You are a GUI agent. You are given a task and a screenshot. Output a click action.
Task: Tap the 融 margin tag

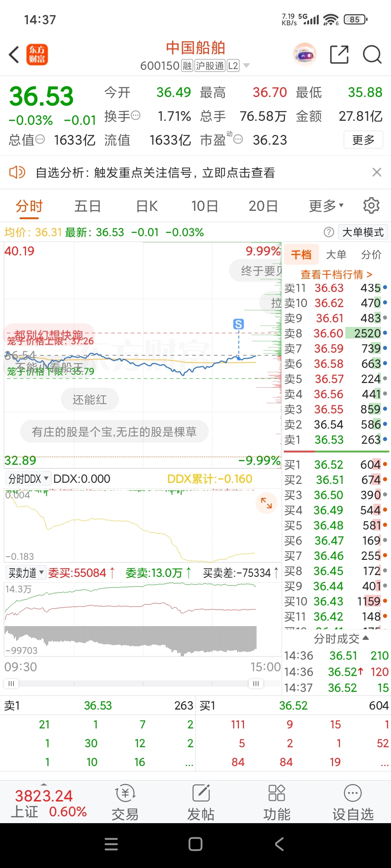(187, 66)
